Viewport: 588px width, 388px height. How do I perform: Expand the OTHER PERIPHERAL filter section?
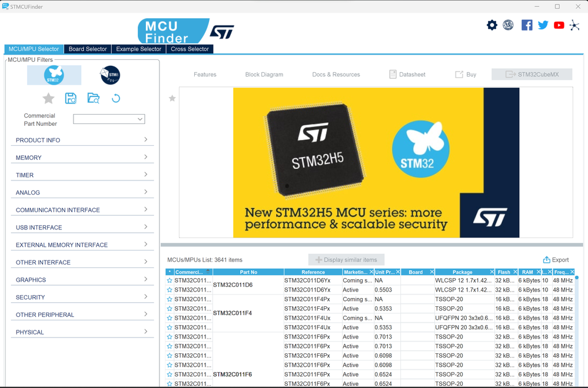pos(82,315)
